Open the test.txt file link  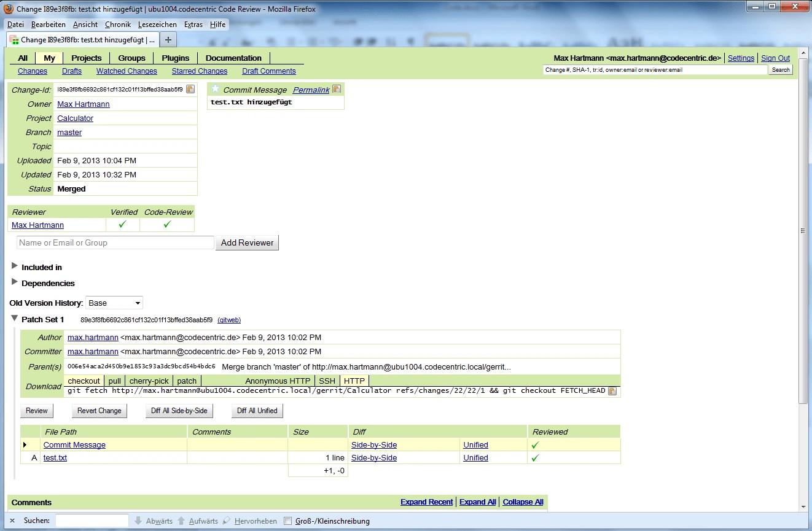tap(55, 458)
